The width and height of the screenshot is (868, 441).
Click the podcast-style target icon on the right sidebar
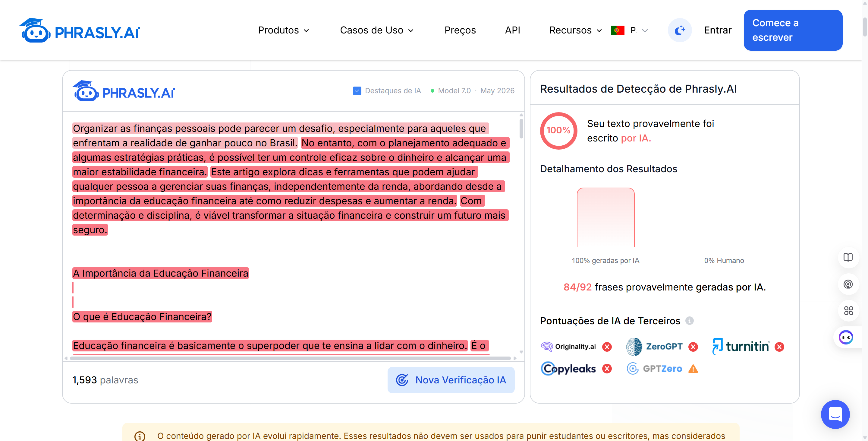pos(848,284)
